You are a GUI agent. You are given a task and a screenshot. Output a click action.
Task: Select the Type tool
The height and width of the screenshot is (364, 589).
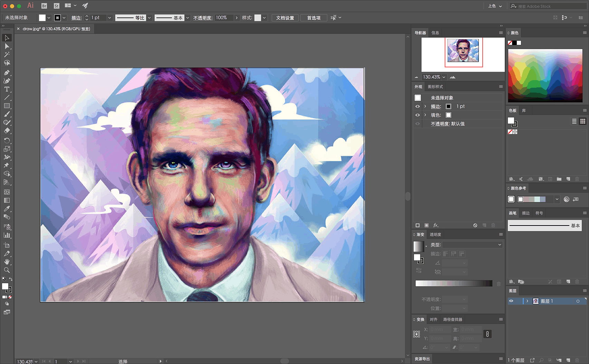pos(7,89)
